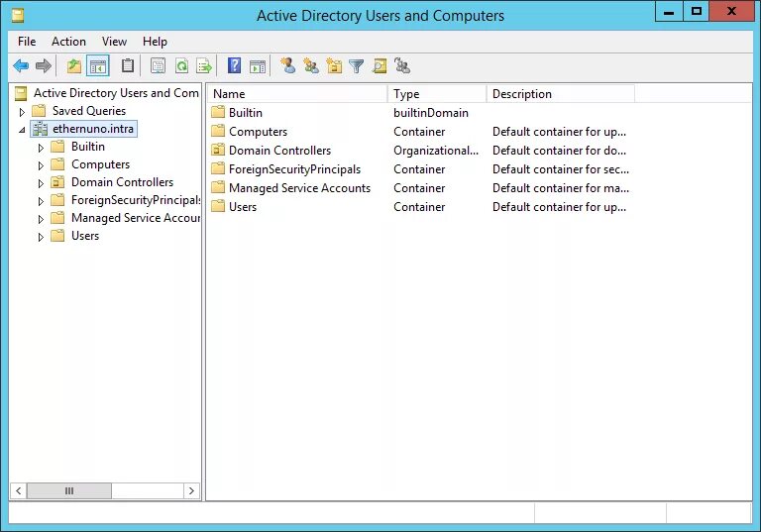Go up one level with folder icon
This screenshot has height=532, width=761.
(x=73, y=65)
